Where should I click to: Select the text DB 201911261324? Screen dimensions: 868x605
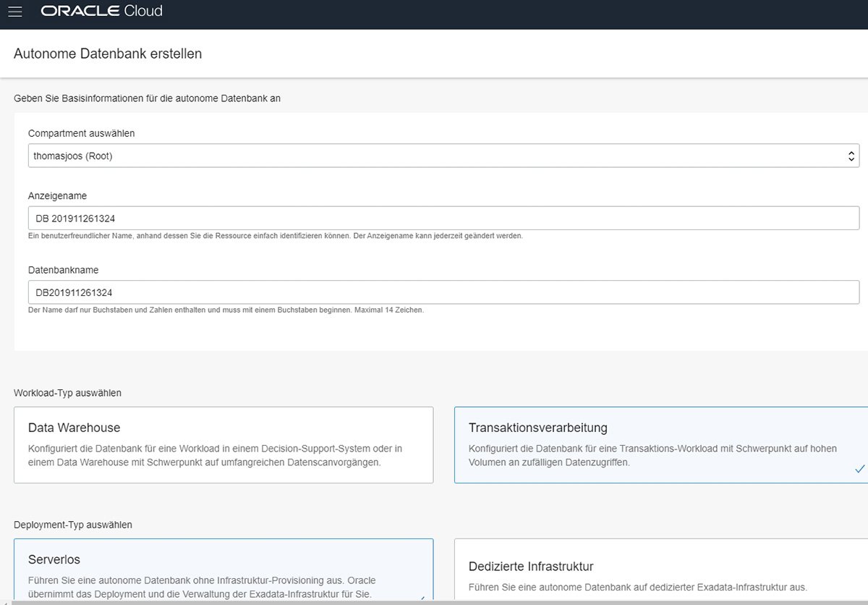coord(77,218)
